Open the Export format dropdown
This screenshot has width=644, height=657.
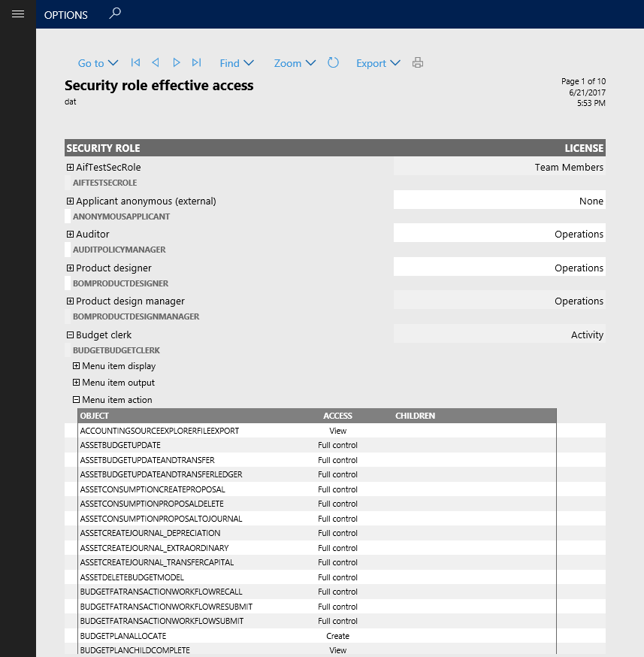(378, 63)
